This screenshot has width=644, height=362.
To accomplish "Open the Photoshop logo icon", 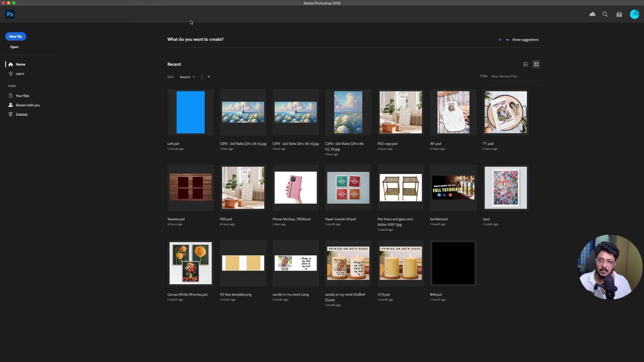I will [x=10, y=14].
